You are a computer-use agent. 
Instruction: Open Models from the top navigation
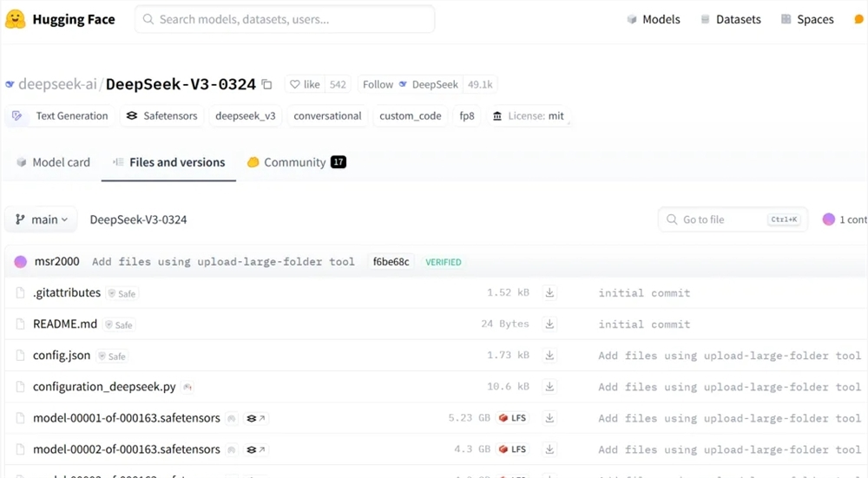point(654,19)
